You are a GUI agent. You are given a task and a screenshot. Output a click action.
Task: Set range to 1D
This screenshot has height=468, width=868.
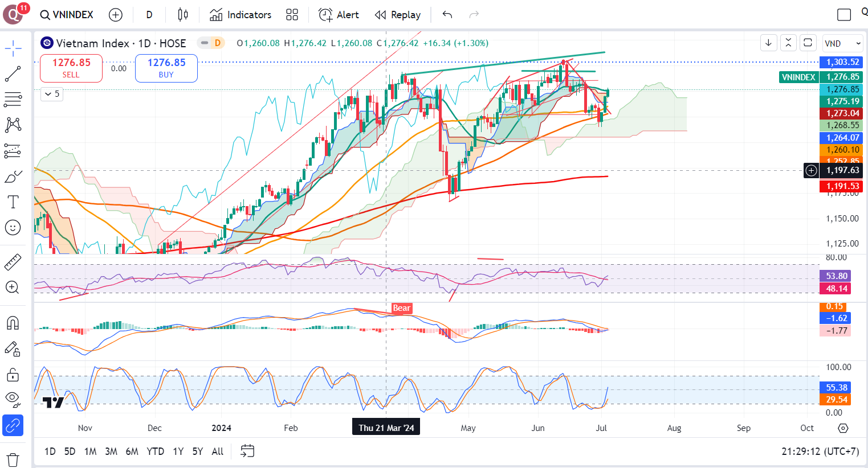tap(50, 451)
